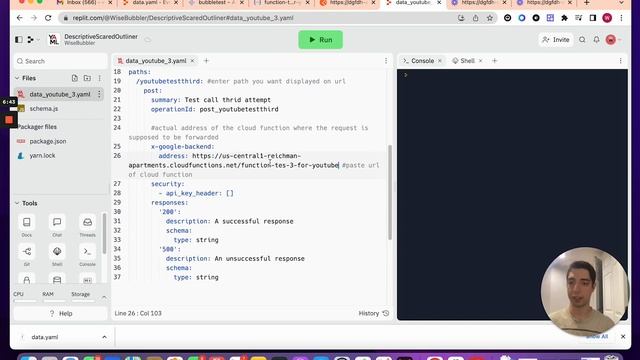Close the Shell tab
The height and width of the screenshot is (360, 640).
point(480,61)
